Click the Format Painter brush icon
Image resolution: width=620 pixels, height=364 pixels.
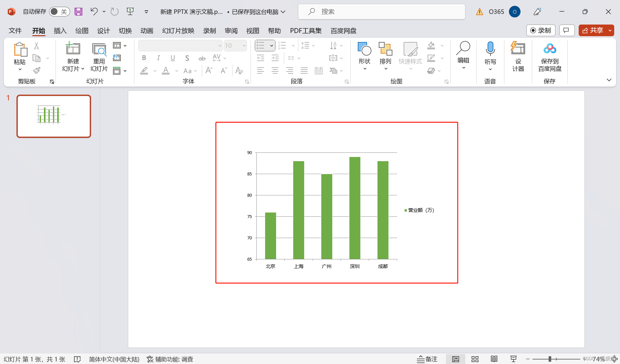pos(37,70)
